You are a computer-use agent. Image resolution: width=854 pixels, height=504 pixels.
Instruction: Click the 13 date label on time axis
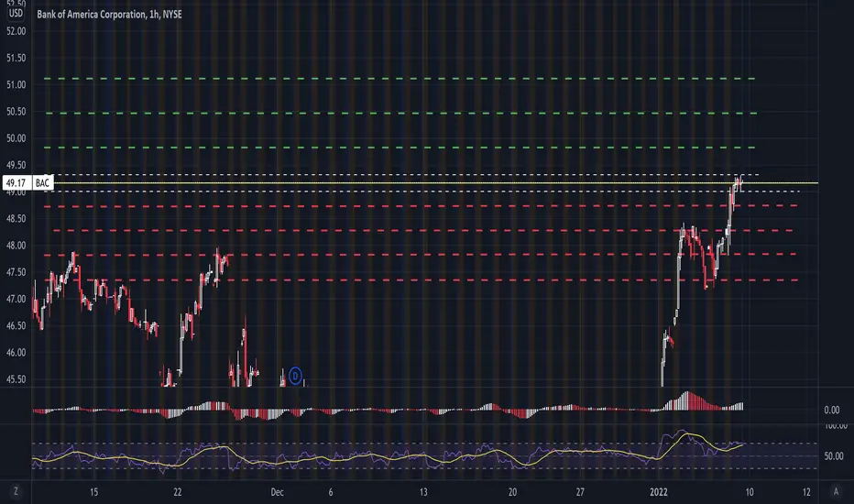click(x=423, y=492)
